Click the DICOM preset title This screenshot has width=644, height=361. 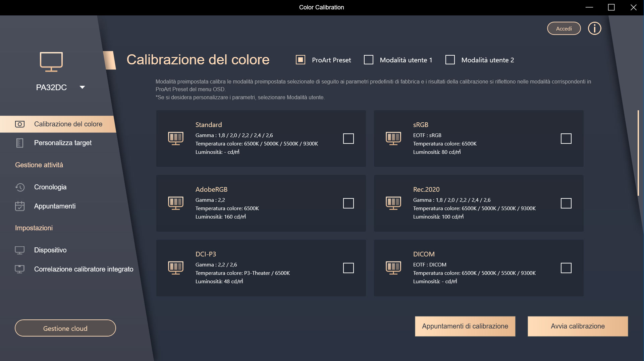(424, 254)
